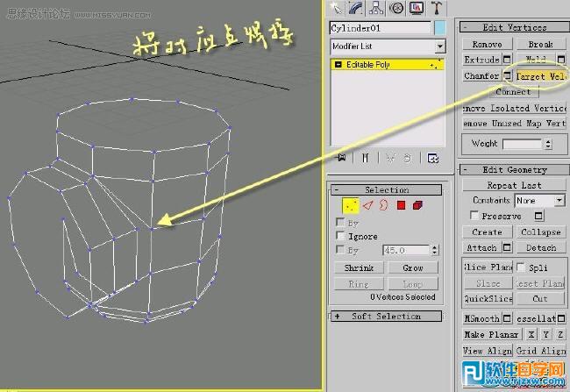Open MSmooth settings box icon

[x=507, y=318]
